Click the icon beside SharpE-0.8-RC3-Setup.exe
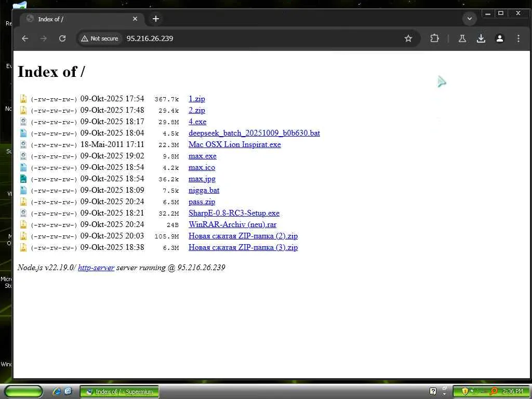This screenshot has width=532, height=399. click(23, 213)
